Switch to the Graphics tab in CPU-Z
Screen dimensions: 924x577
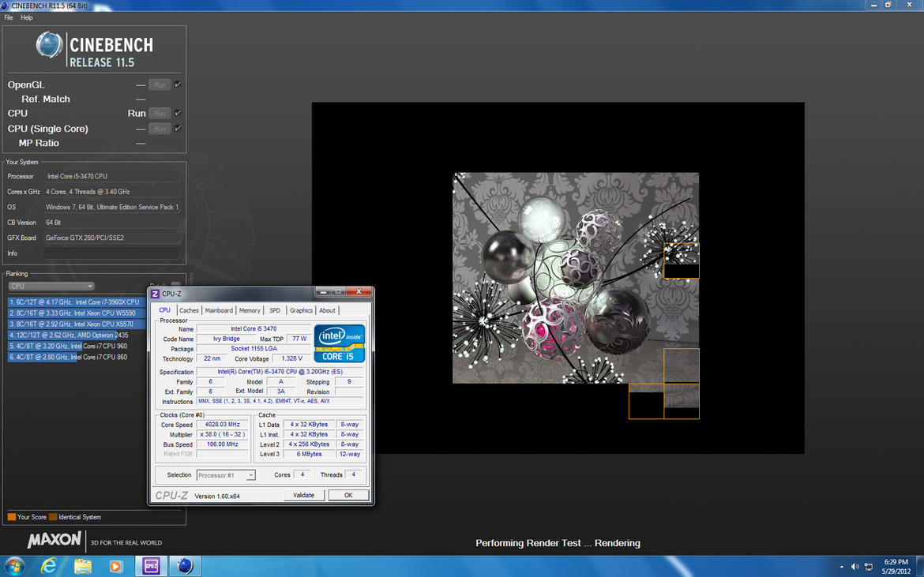tap(301, 310)
